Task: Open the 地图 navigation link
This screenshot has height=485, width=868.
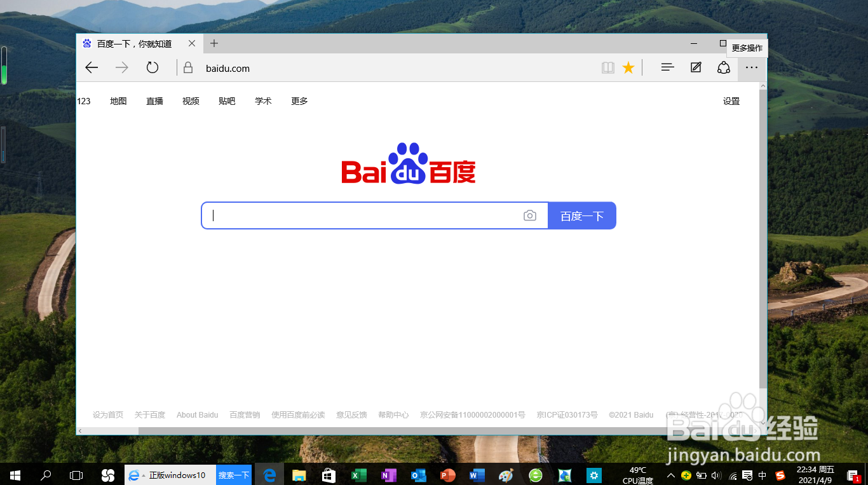Action: click(x=118, y=101)
